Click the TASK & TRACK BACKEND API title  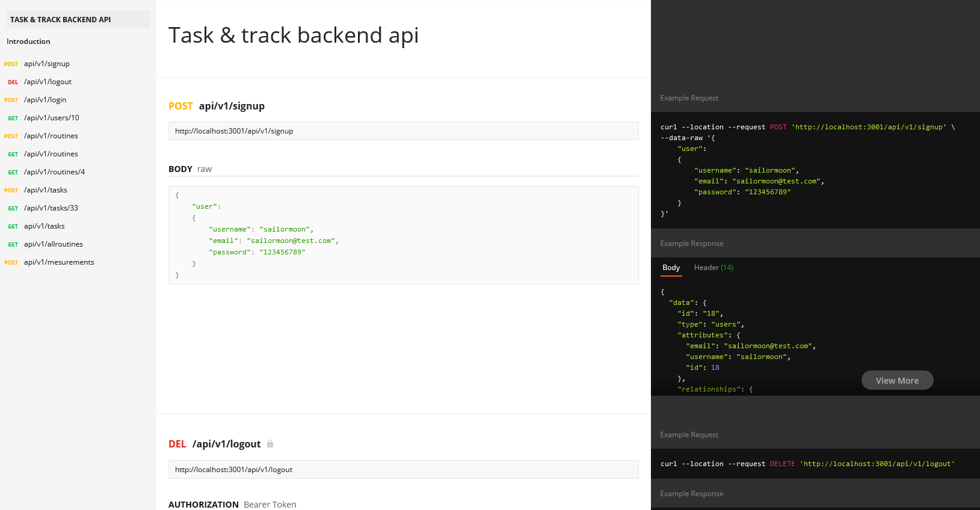coord(60,19)
